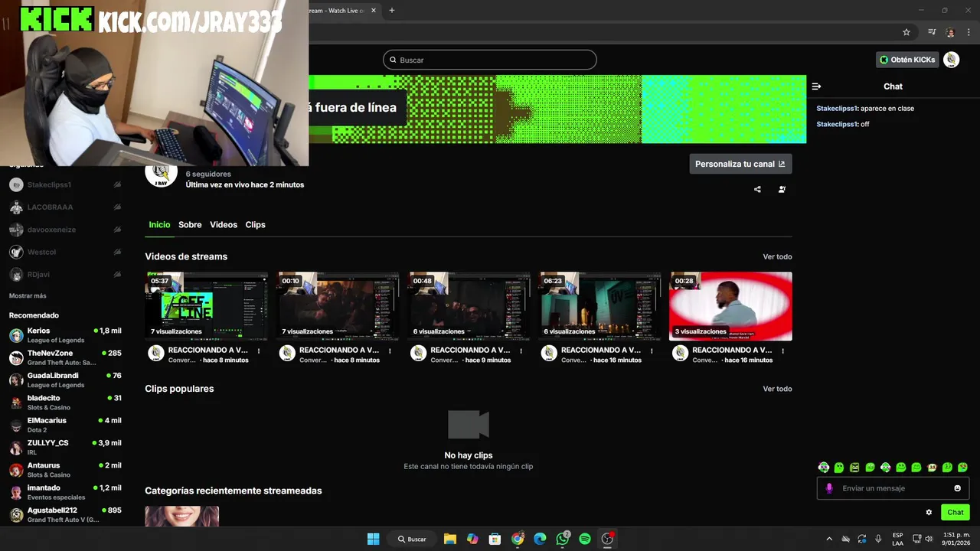
Task: Toggle notification bell for Stakeclipss1
Action: click(x=117, y=184)
